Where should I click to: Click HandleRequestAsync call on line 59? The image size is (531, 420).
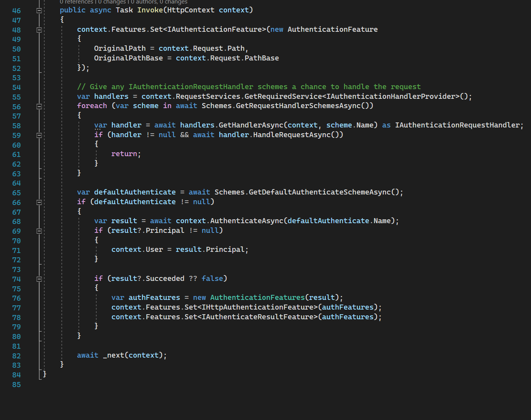[x=292, y=135]
